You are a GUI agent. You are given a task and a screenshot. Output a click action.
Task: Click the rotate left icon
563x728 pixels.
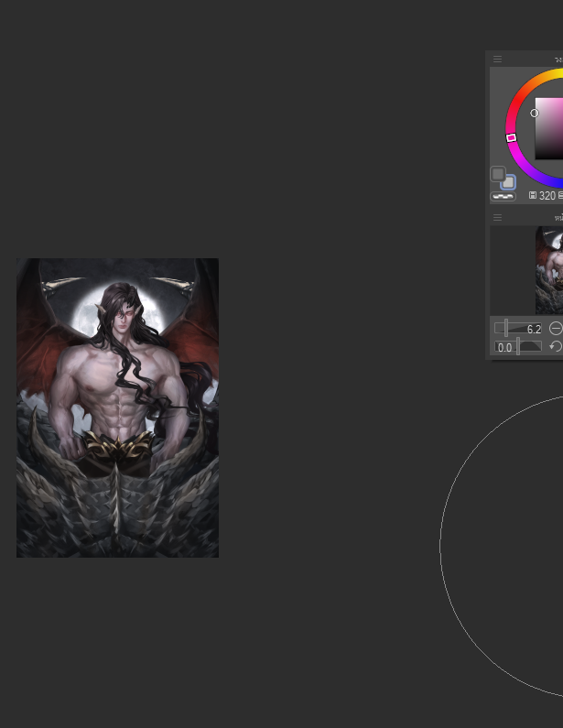(556, 346)
